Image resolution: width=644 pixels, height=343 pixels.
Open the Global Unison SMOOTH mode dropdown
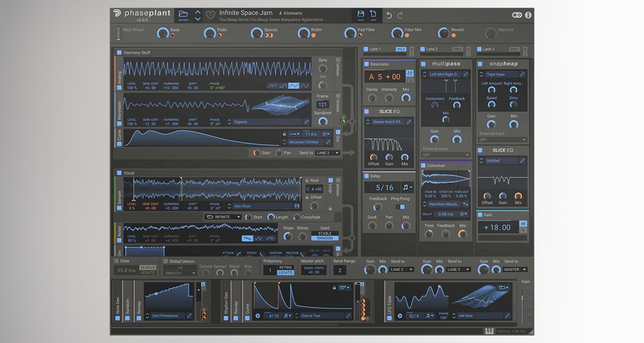pos(180,273)
